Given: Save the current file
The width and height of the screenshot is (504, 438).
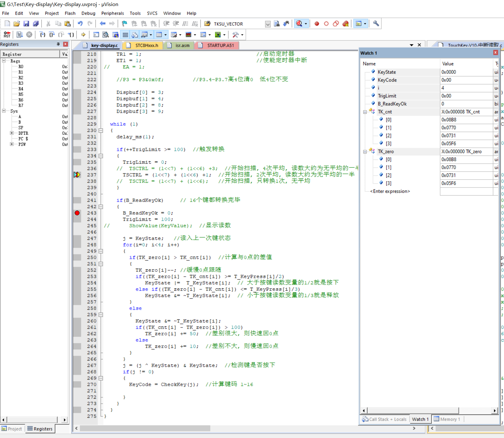Looking at the screenshot, I should [x=26, y=24].
